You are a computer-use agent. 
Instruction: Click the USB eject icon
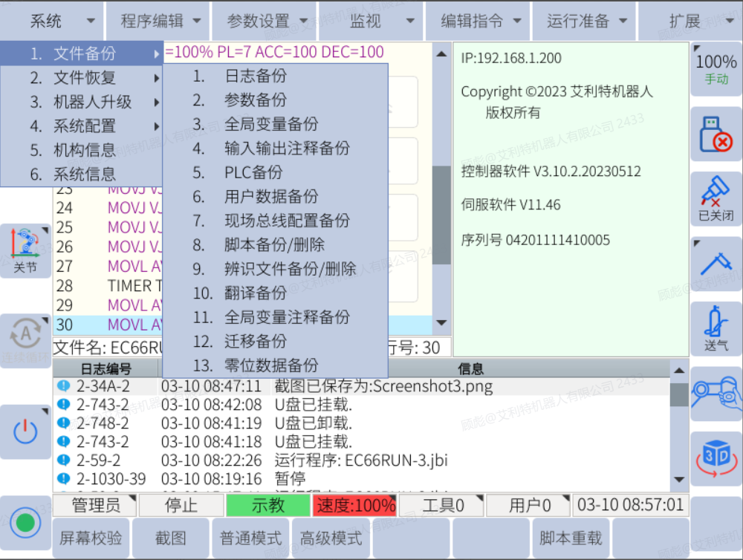[716, 134]
